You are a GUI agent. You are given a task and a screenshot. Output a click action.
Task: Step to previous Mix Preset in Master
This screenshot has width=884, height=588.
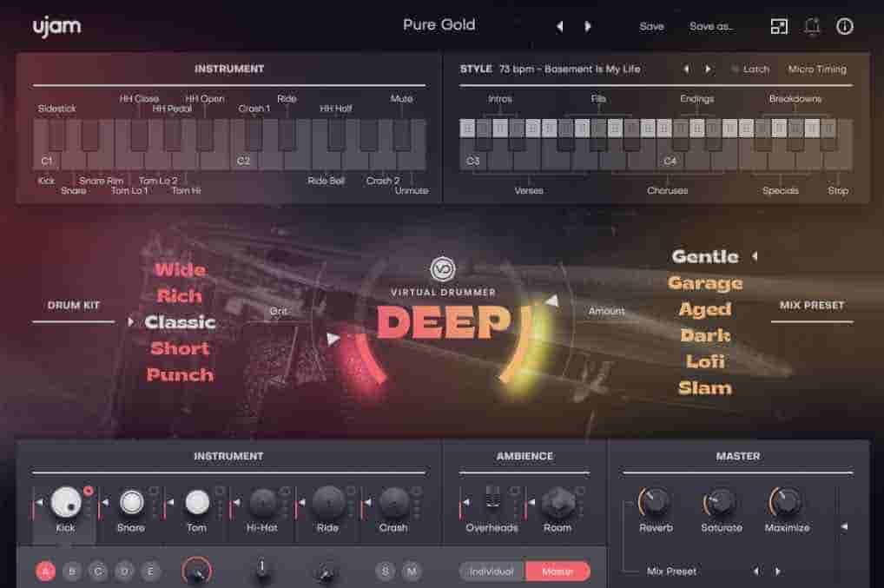756,571
